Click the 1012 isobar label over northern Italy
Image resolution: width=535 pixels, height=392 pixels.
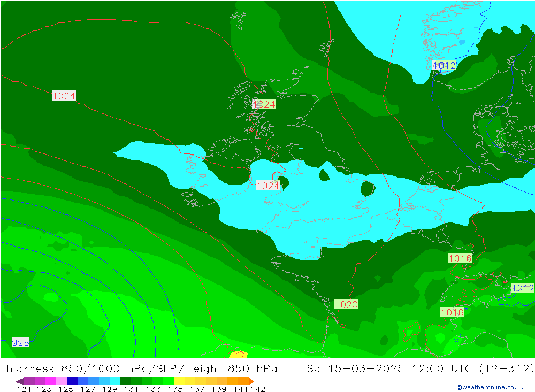tap(522, 288)
